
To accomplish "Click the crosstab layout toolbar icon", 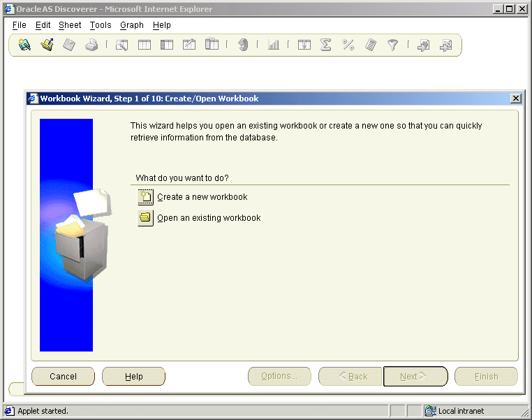I will tap(167, 45).
